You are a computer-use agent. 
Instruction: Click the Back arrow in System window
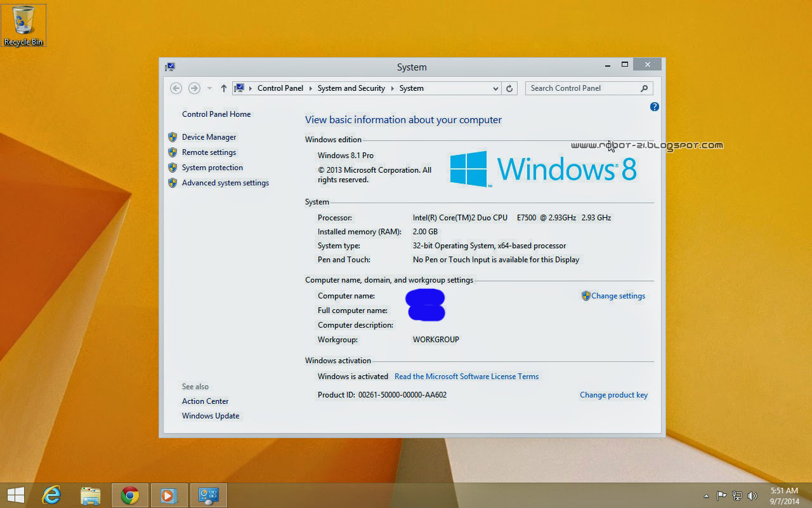(x=176, y=88)
